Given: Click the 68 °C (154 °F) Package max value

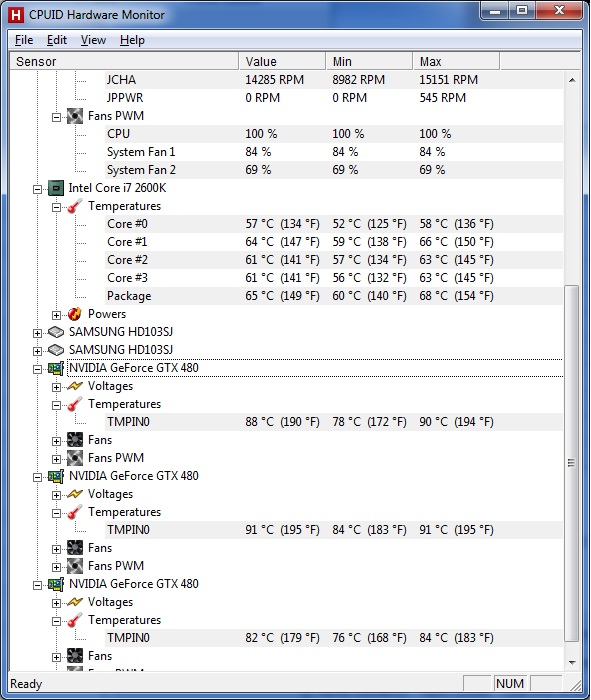Looking at the screenshot, I should click(x=456, y=296).
